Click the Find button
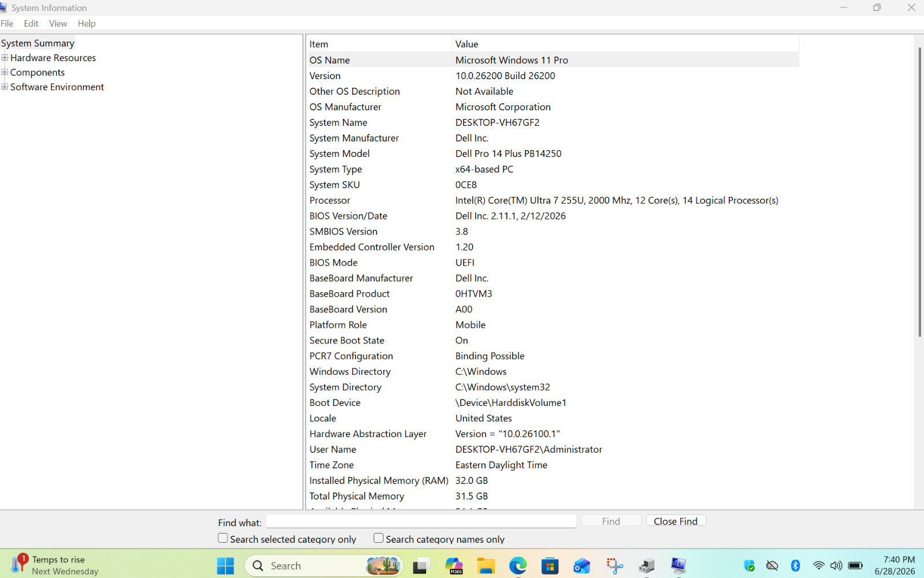Viewport: 924px width, 578px height. tap(611, 521)
